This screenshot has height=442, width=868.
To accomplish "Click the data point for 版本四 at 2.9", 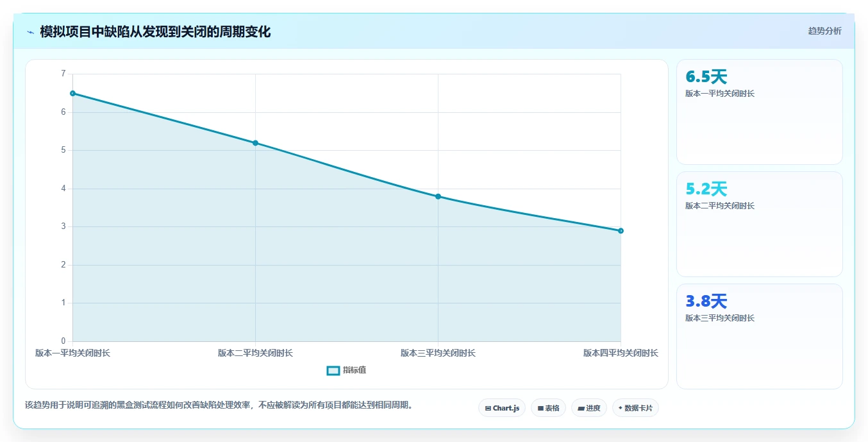I will (x=621, y=231).
